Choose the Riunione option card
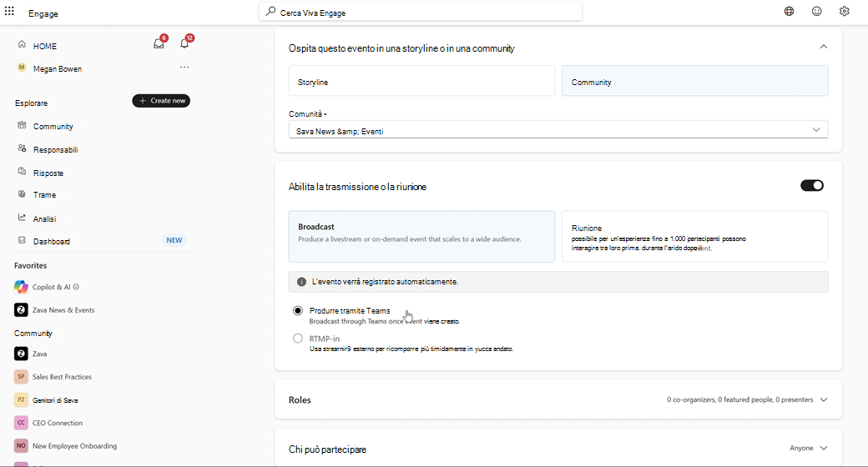This screenshot has height=467, width=868. (694, 236)
